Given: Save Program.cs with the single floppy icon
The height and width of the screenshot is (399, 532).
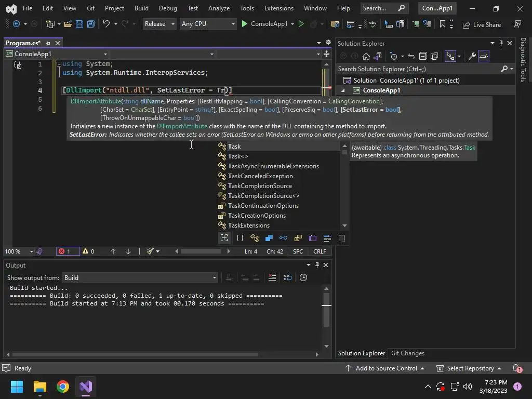Looking at the screenshot, I should (79, 24).
